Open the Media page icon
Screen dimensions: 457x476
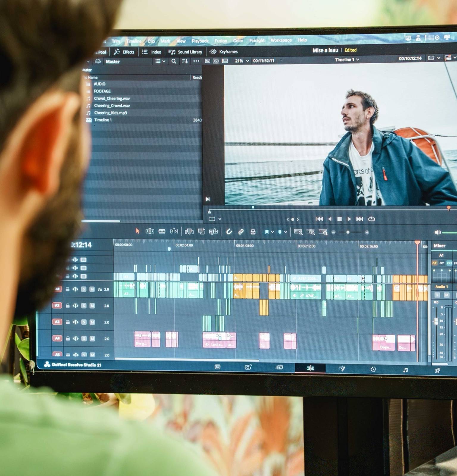(x=217, y=367)
